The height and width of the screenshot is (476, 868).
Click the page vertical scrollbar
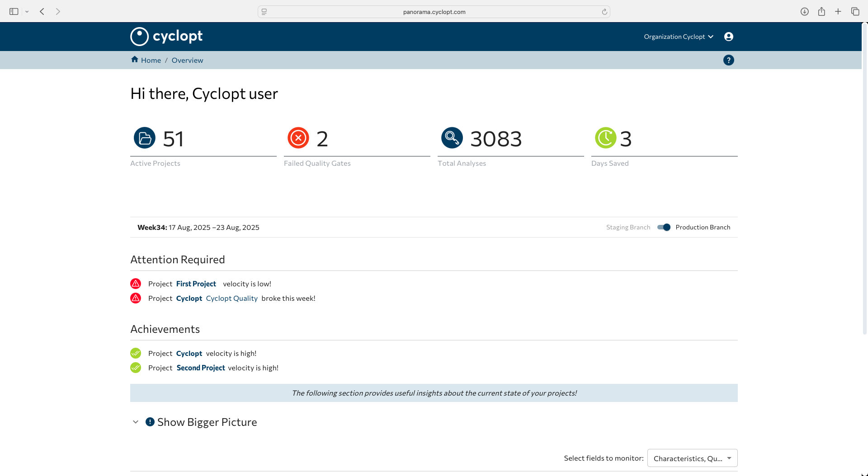tap(865, 178)
